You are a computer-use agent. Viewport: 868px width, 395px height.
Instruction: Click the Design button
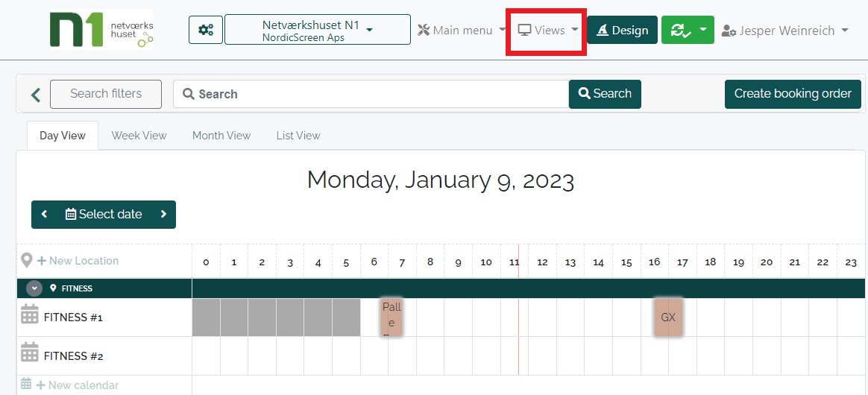pos(622,30)
